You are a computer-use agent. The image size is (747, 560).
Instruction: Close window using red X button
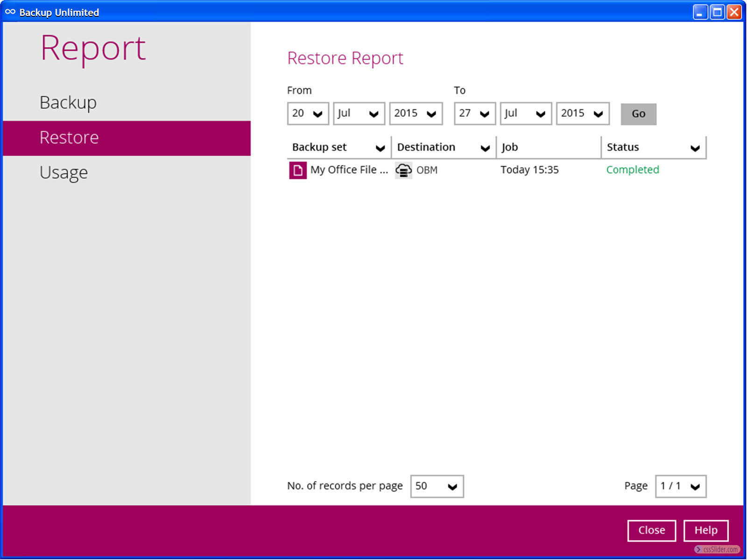pos(734,12)
